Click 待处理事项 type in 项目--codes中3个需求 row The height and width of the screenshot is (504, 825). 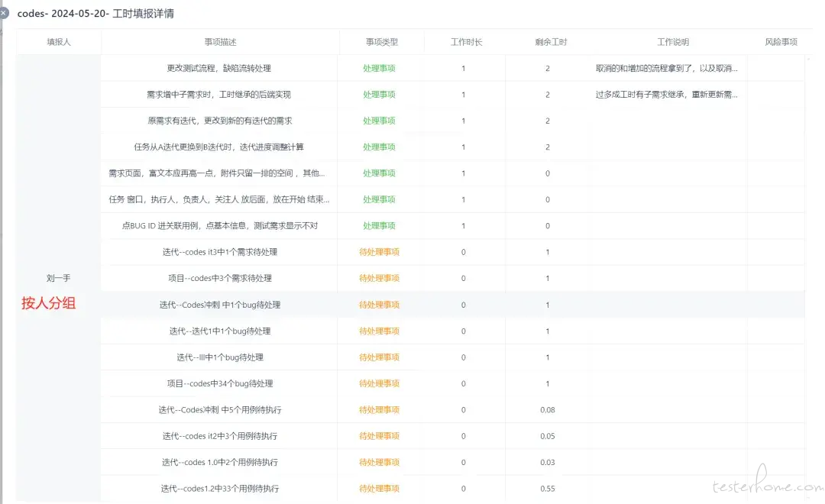click(x=379, y=278)
